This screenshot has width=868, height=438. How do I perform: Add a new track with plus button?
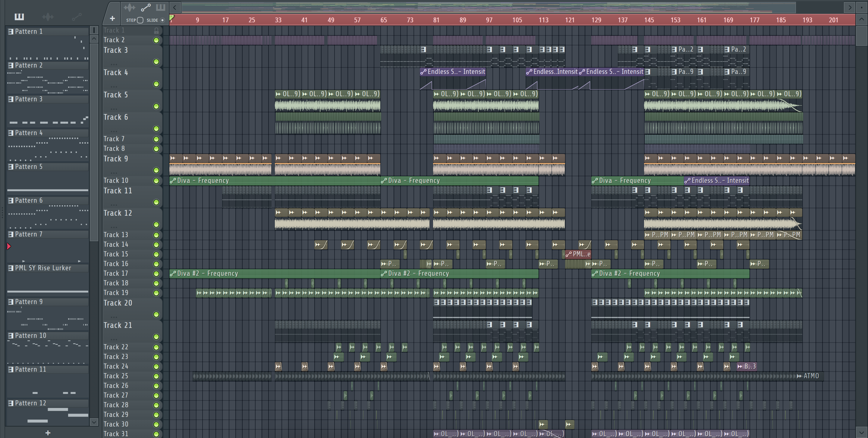112,18
